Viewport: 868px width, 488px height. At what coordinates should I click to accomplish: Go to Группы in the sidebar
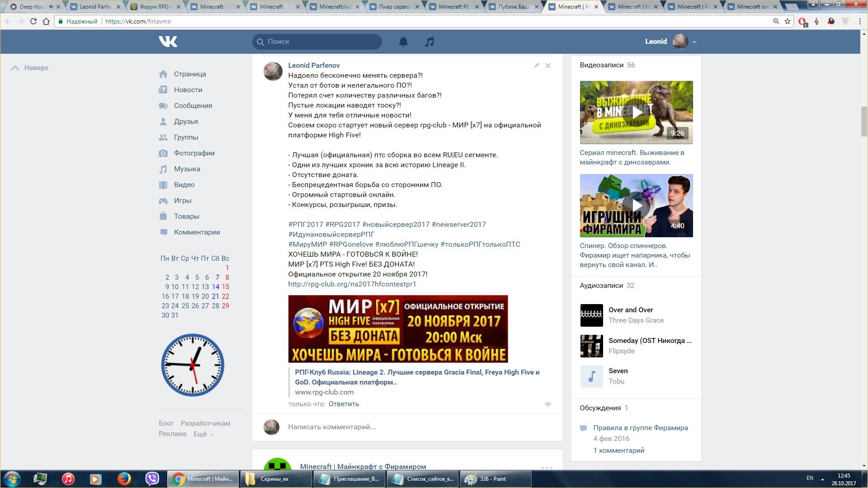click(x=186, y=137)
